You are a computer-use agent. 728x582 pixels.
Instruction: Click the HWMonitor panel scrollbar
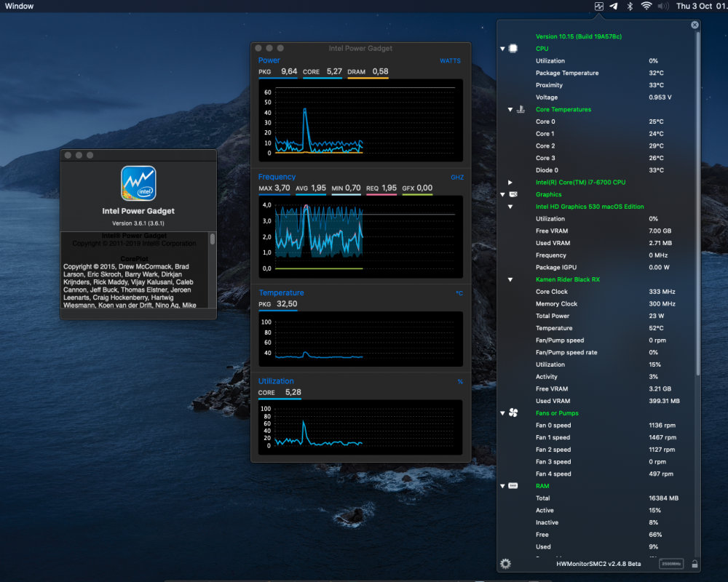pyautogui.click(x=697, y=203)
